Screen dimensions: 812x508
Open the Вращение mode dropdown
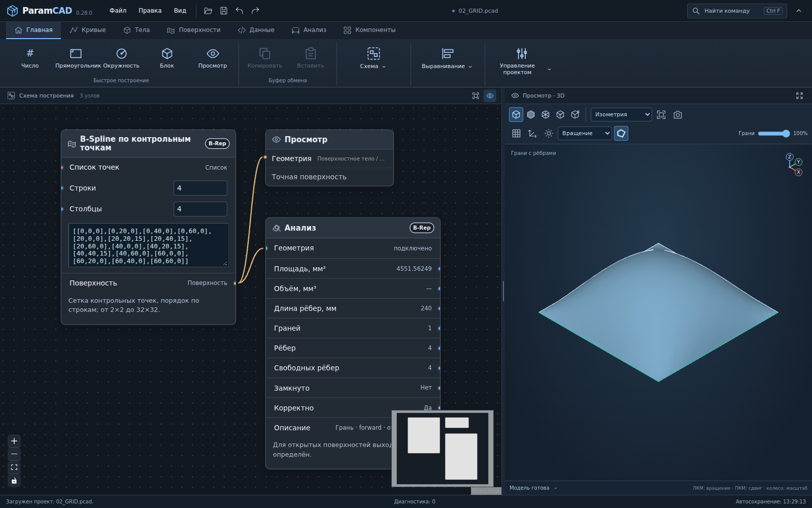(585, 133)
